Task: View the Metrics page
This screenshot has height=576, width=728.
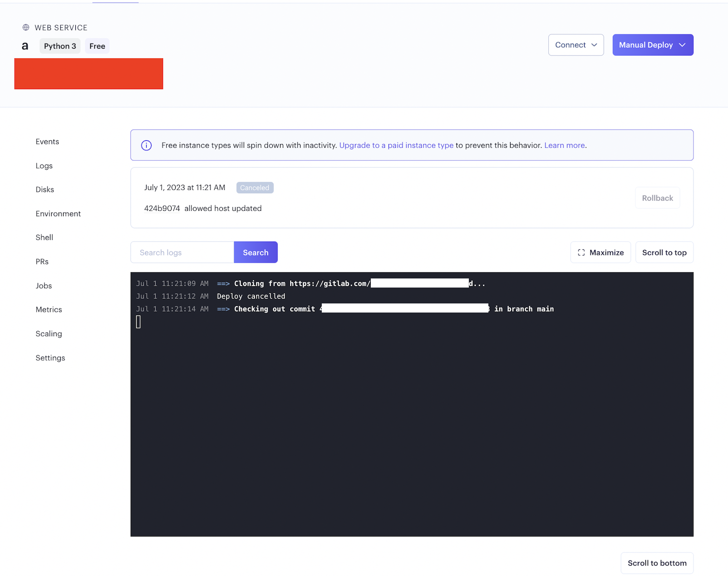Action: point(49,309)
